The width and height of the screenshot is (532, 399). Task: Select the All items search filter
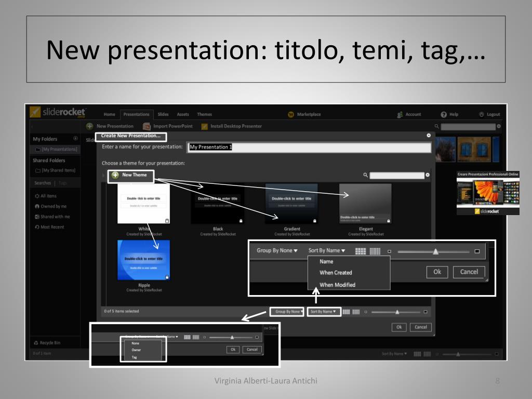(x=46, y=196)
